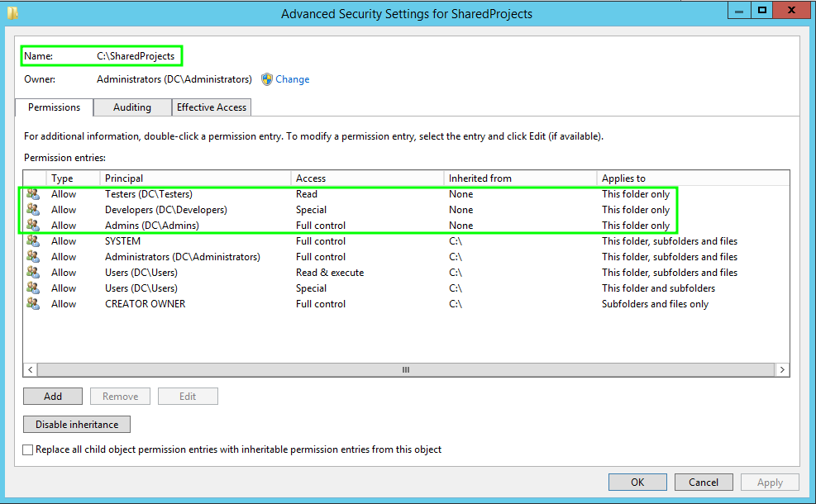The image size is (816, 504).
Task: Click the folder icon in title bar
Action: tap(13, 12)
